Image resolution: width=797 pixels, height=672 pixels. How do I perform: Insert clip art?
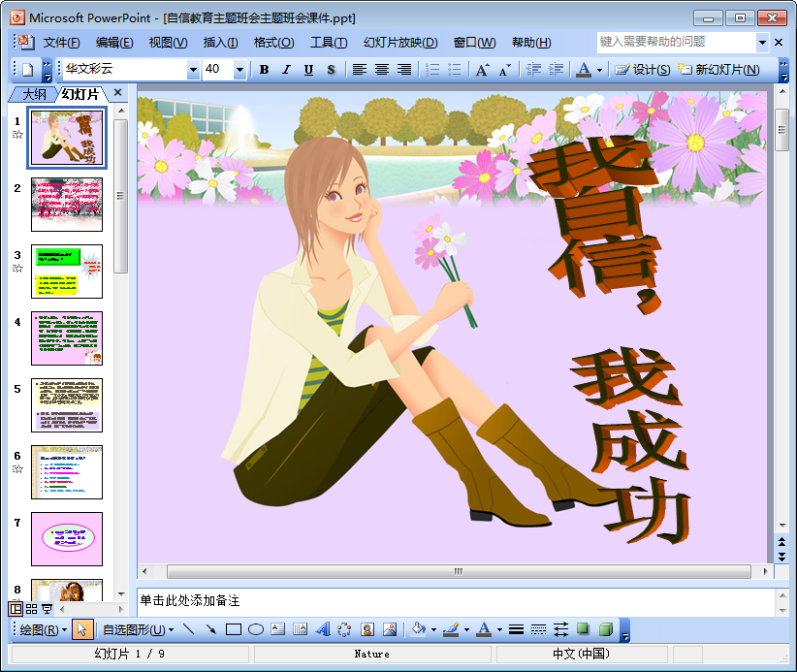(x=367, y=629)
